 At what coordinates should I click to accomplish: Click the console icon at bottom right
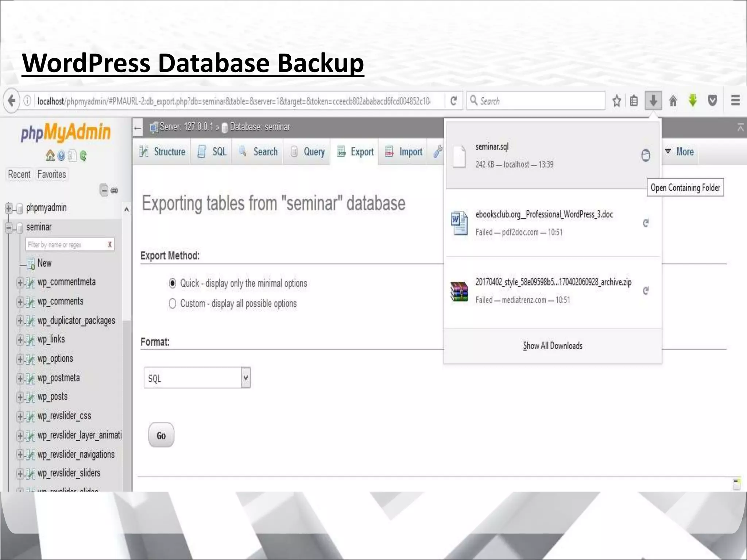tap(736, 484)
